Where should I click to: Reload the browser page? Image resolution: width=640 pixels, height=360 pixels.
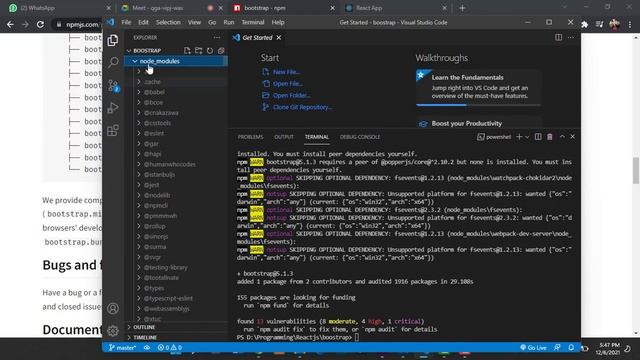pos(40,24)
